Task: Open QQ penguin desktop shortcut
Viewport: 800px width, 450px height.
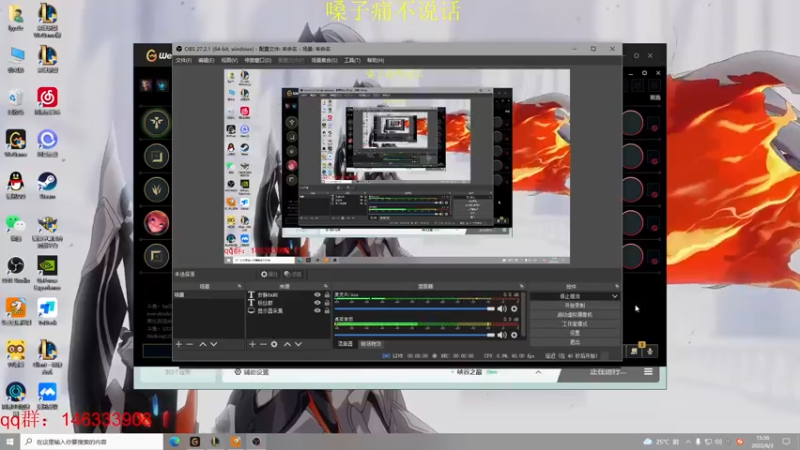Action: coord(16,185)
